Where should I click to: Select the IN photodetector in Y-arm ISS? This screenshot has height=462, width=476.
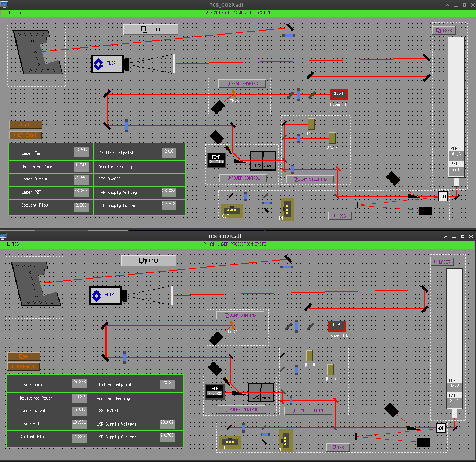point(285,440)
